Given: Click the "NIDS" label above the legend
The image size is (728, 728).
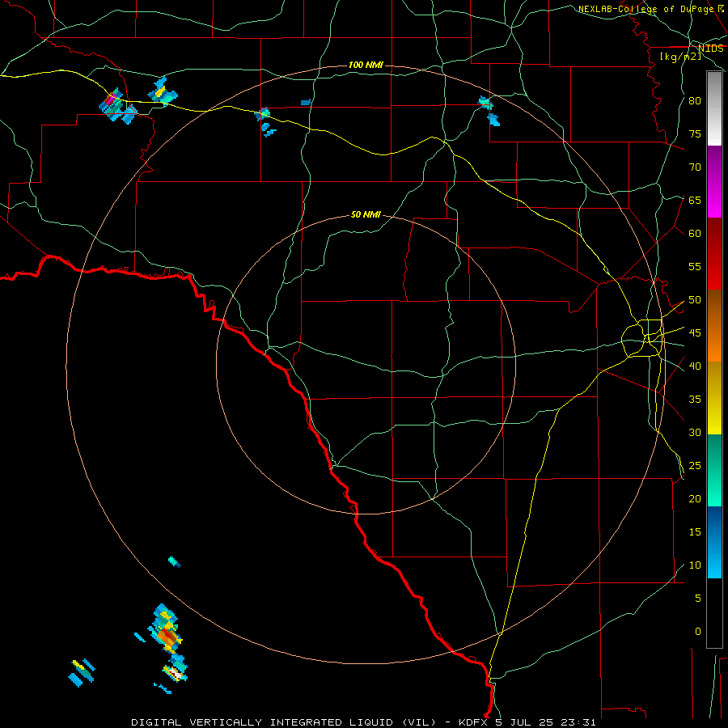Looking at the screenshot, I should (711, 49).
